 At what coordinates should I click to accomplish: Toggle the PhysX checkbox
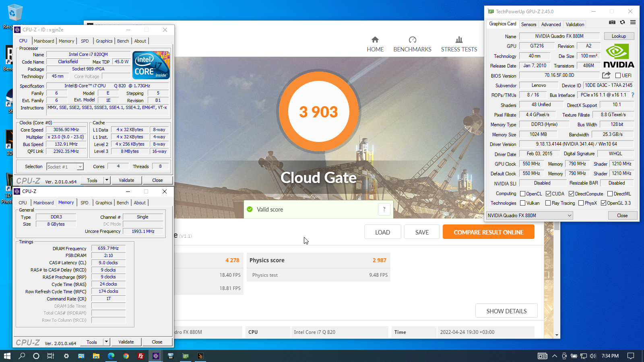(581, 203)
